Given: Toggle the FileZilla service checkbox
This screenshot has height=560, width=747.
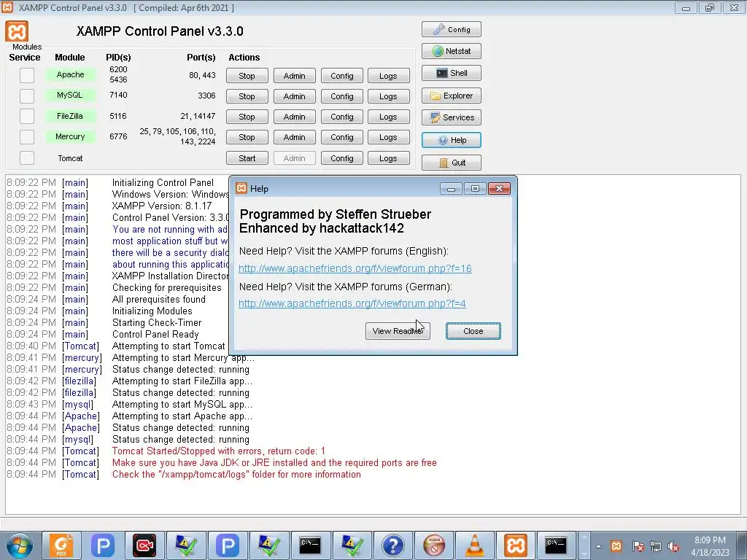Looking at the screenshot, I should (27, 116).
